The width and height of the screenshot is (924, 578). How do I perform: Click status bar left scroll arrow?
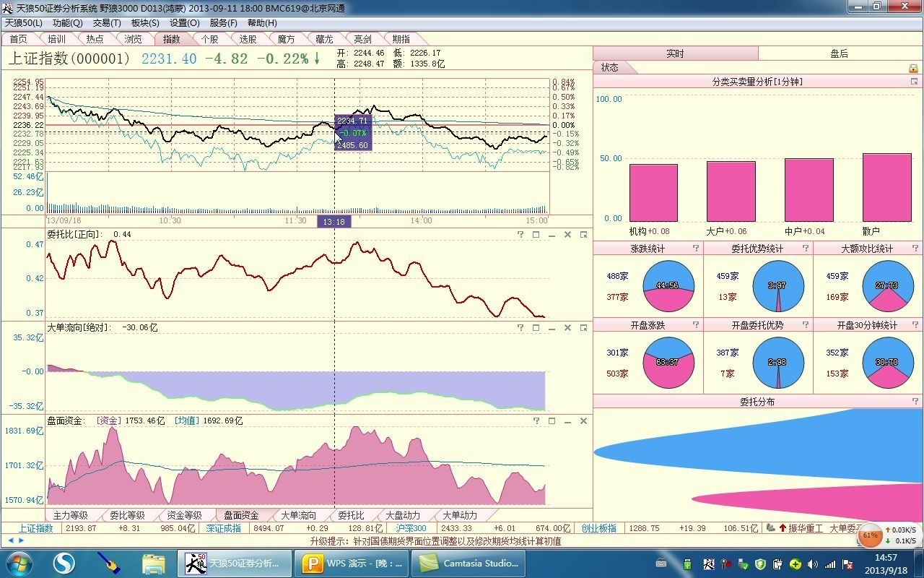tap(11, 540)
